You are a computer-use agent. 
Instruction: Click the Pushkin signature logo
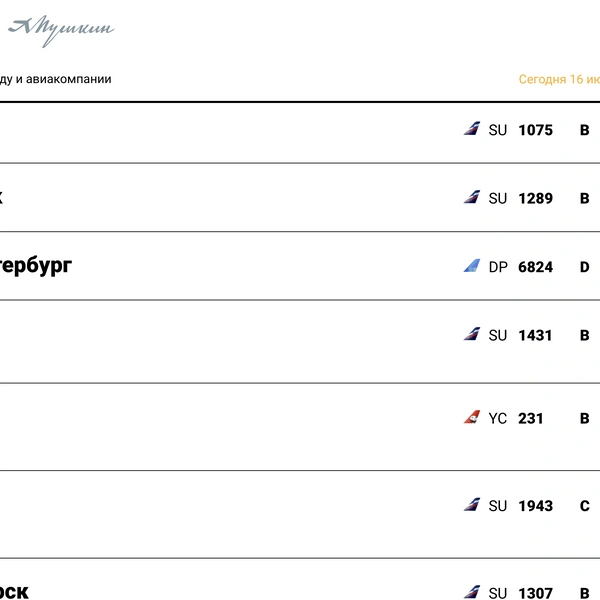[x=61, y=31]
